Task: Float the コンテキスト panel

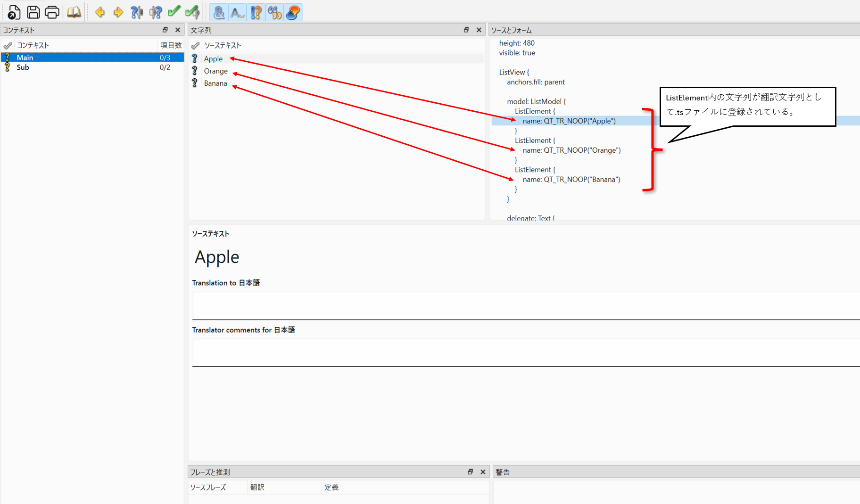Action: (165, 30)
